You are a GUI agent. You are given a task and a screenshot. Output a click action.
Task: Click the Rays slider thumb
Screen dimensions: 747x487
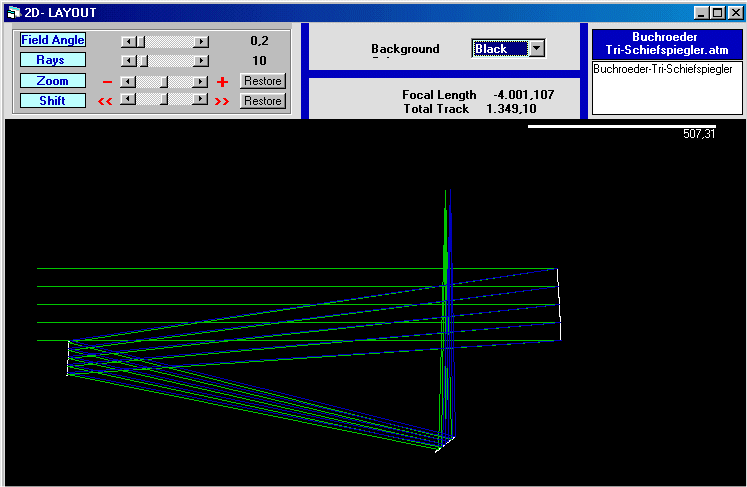[x=143, y=61]
